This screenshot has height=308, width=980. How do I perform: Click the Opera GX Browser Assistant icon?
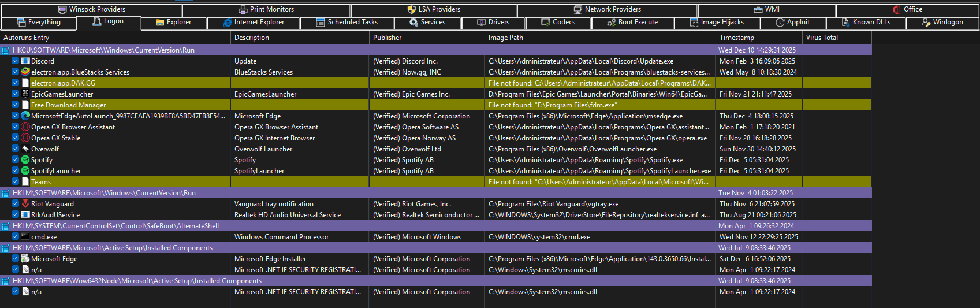[25, 127]
